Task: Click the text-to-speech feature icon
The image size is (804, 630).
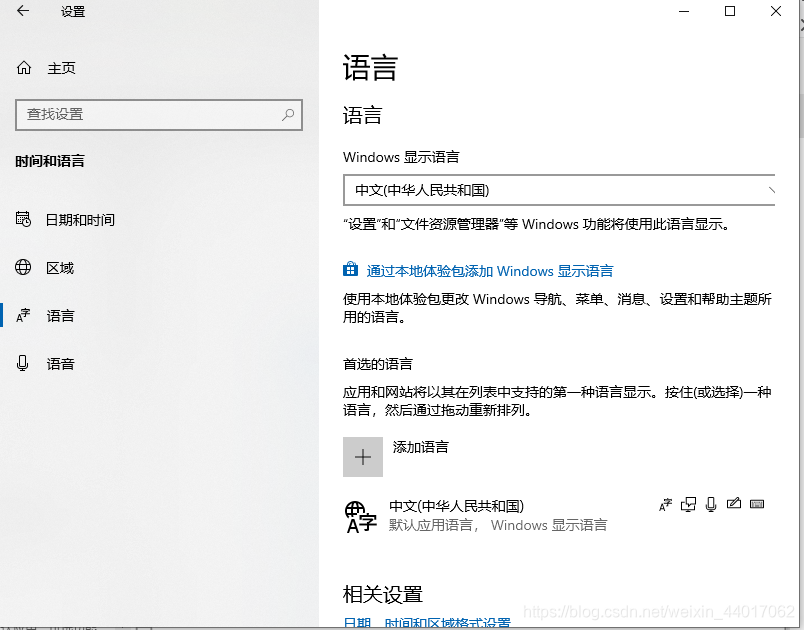Action: click(x=688, y=504)
